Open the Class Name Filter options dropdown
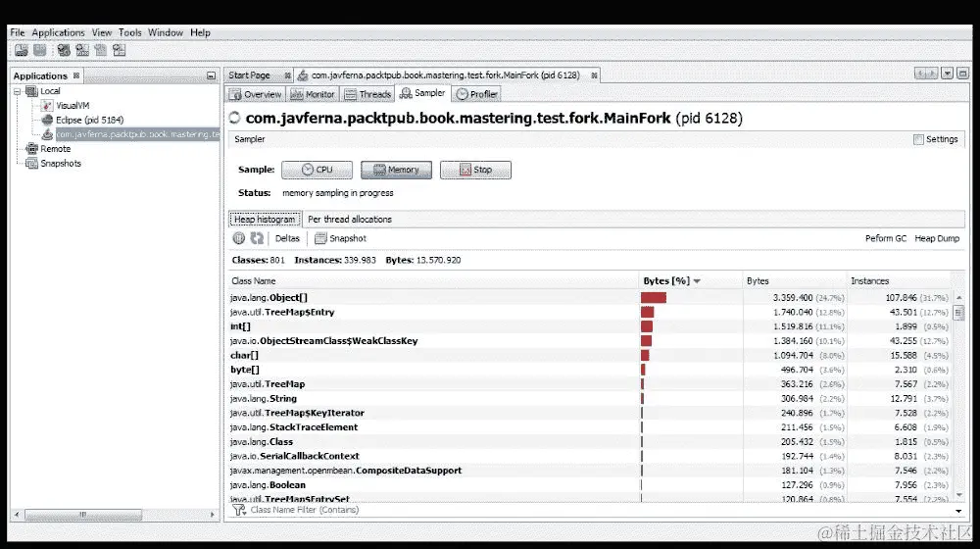This screenshot has width=980, height=549. click(958, 511)
